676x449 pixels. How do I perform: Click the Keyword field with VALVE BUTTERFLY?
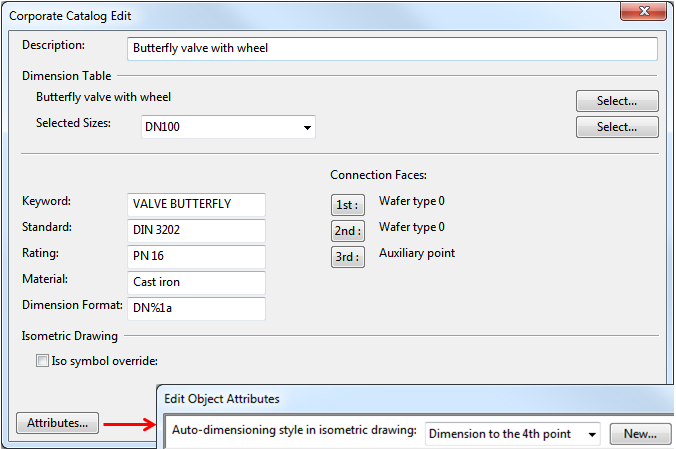point(196,204)
